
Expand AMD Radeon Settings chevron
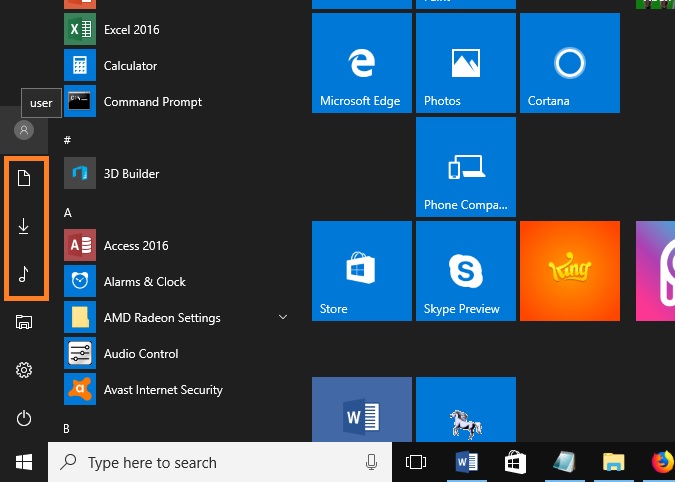pos(283,317)
